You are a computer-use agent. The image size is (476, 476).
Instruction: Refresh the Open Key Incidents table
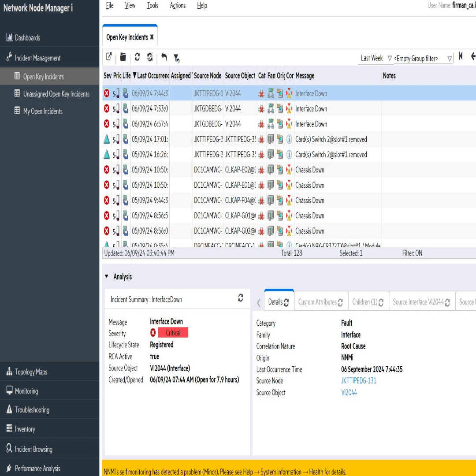pos(137,57)
